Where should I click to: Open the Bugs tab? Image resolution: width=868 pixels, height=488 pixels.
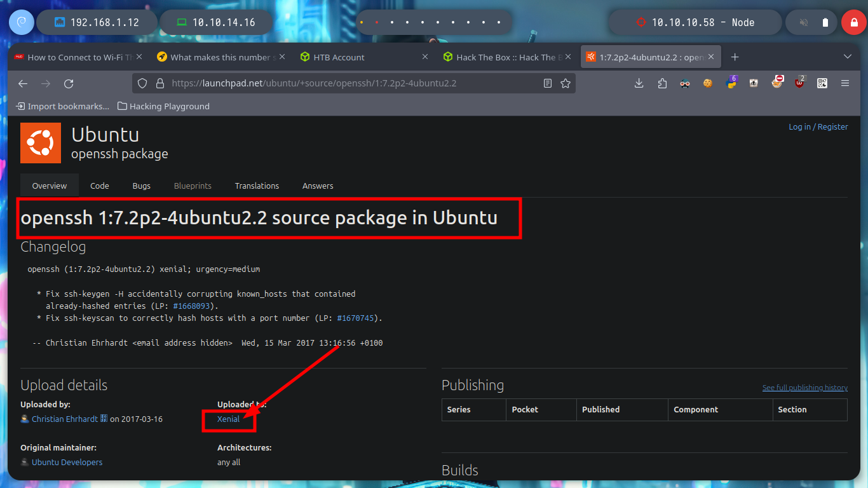142,186
